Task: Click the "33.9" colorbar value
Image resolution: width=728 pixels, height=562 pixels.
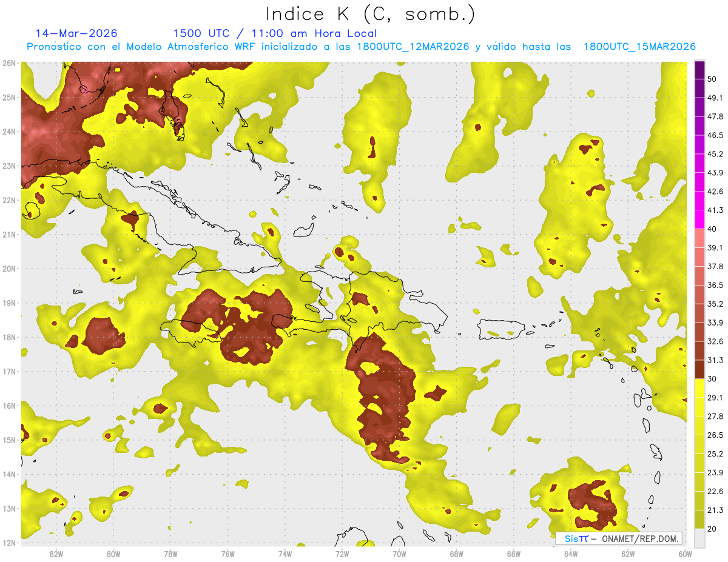Action: pos(715,323)
